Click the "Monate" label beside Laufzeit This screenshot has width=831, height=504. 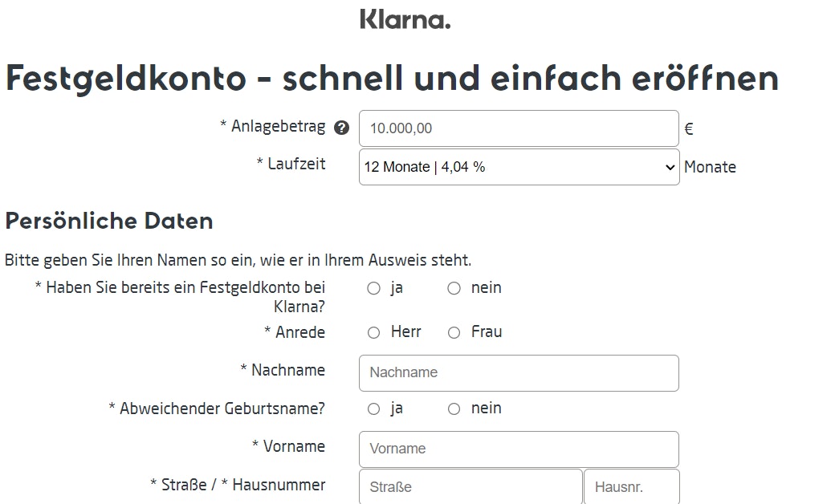coord(710,167)
